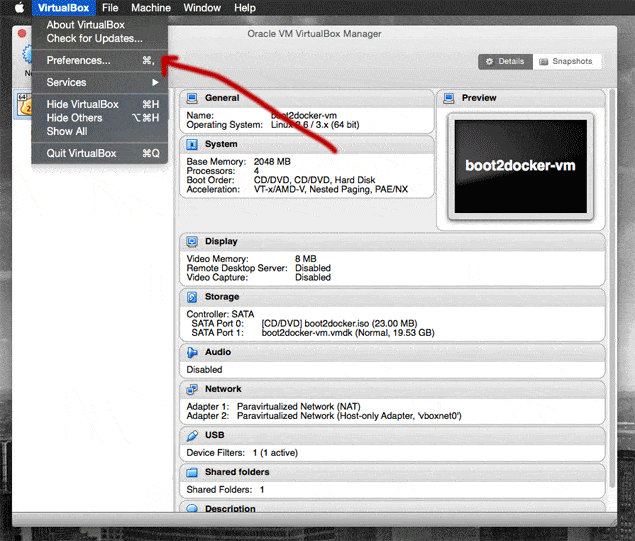
Task: Choose About VirtualBox
Action: 100,25
